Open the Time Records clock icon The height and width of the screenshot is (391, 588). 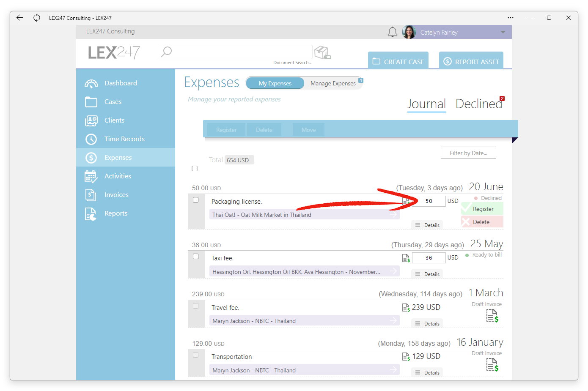[91, 139]
